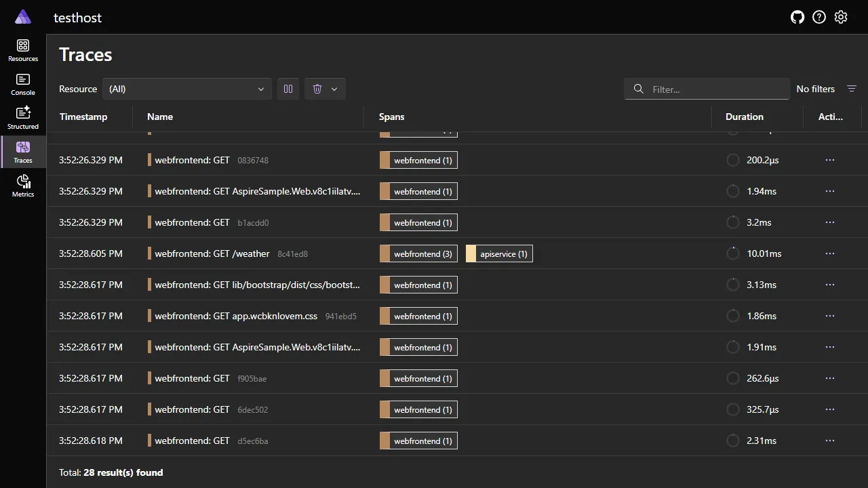The width and height of the screenshot is (868, 488).
Task: Open the Aspire GitHub repository
Action: click(797, 17)
